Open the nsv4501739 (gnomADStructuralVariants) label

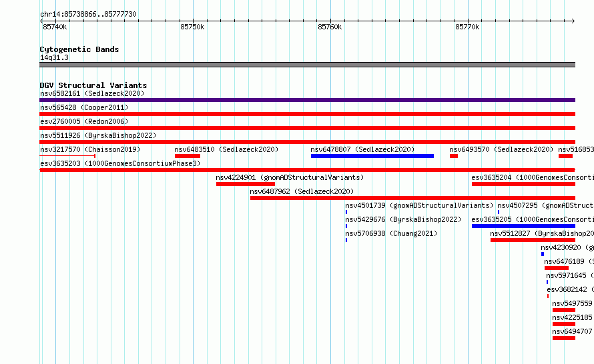(419, 205)
